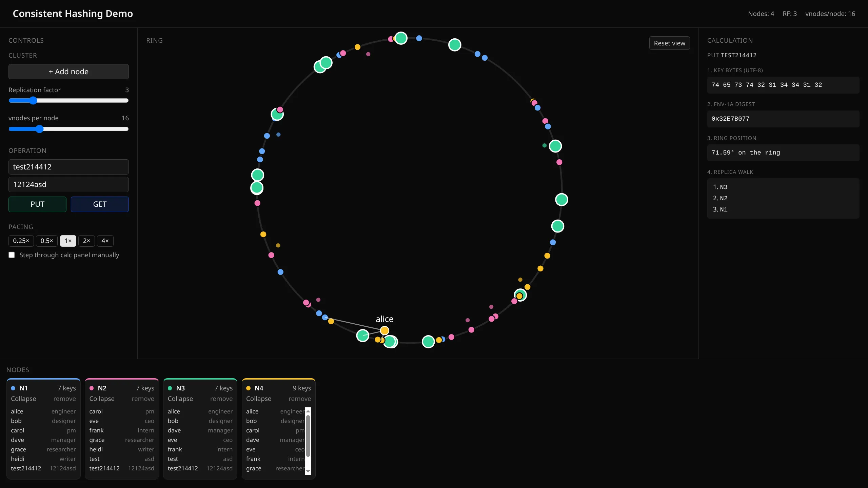Click the test214412 row in N1 card

43,468
